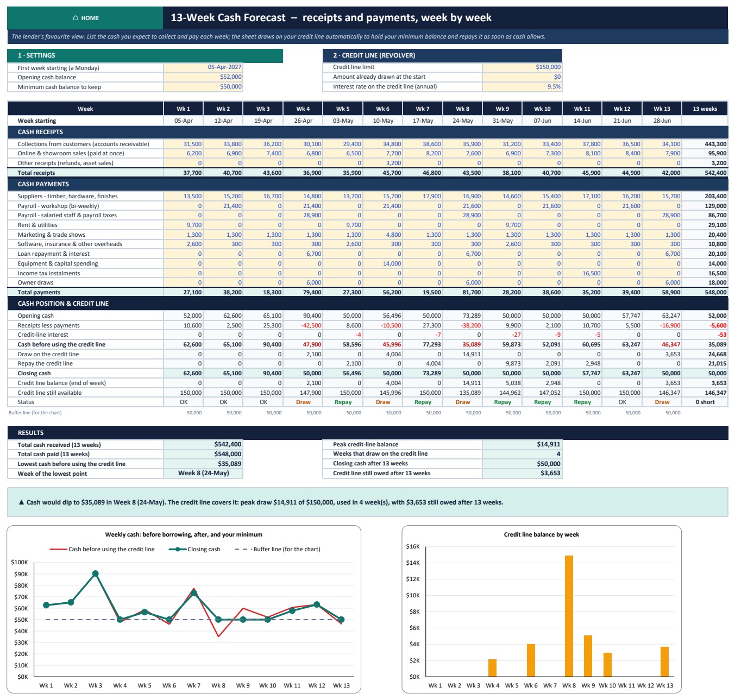Select the amount already drawn $0 cell
This screenshot has height=700, width=735.
coord(522,77)
